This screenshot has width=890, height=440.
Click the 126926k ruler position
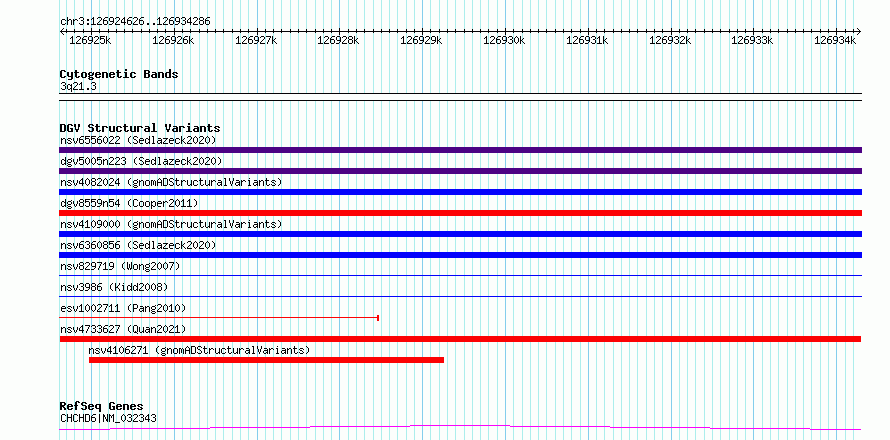click(x=174, y=40)
